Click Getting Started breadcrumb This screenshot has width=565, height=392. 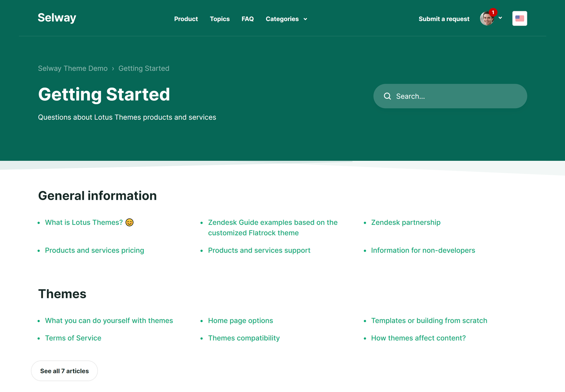[144, 68]
